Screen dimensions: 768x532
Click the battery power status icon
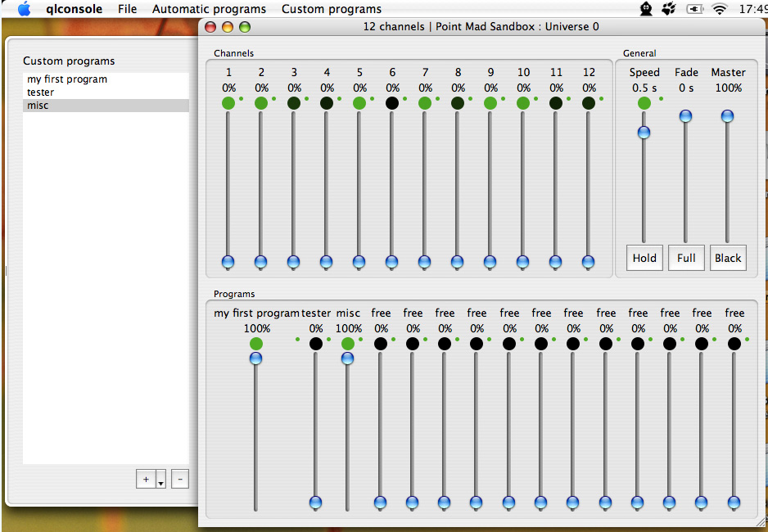click(x=694, y=9)
